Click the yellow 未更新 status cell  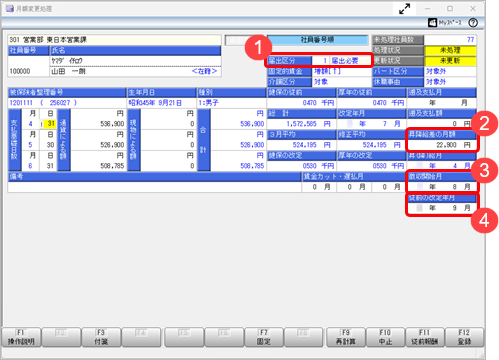tap(450, 61)
